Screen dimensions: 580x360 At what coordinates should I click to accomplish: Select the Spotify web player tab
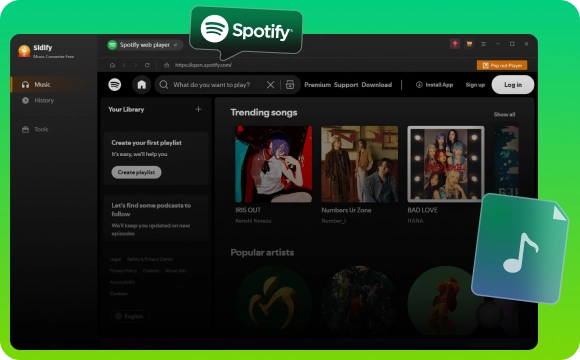(x=144, y=45)
